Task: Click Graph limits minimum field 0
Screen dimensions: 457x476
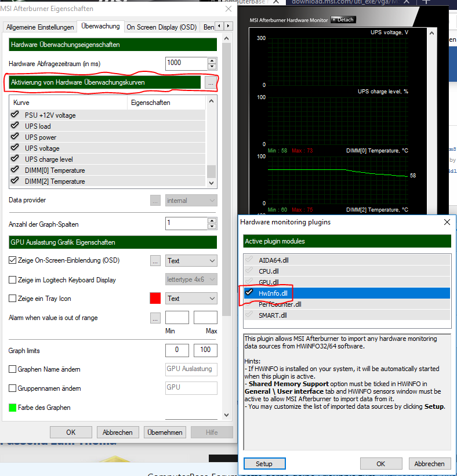Action: pyautogui.click(x=177, y=350)
